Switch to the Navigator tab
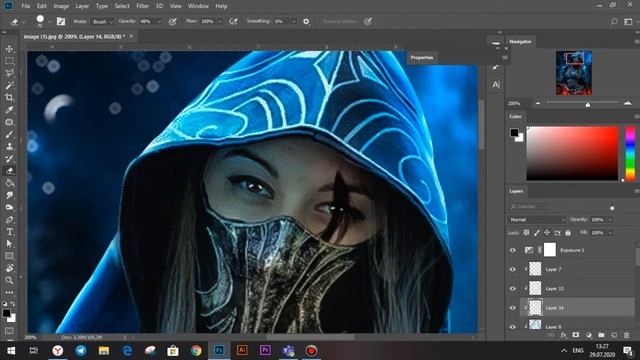 pos(520,41)
